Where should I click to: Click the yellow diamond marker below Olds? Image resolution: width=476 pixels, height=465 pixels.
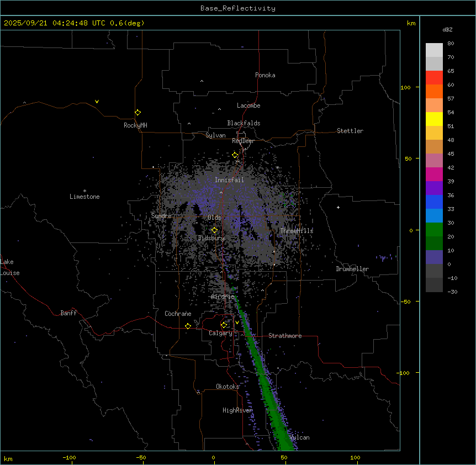pos(215,230)
